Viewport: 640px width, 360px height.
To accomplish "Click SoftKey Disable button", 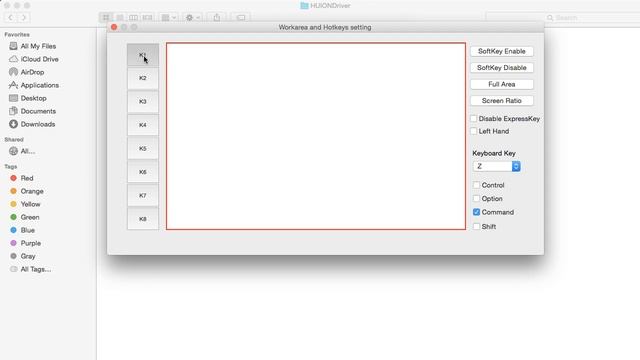I will [x=502, y=68].
